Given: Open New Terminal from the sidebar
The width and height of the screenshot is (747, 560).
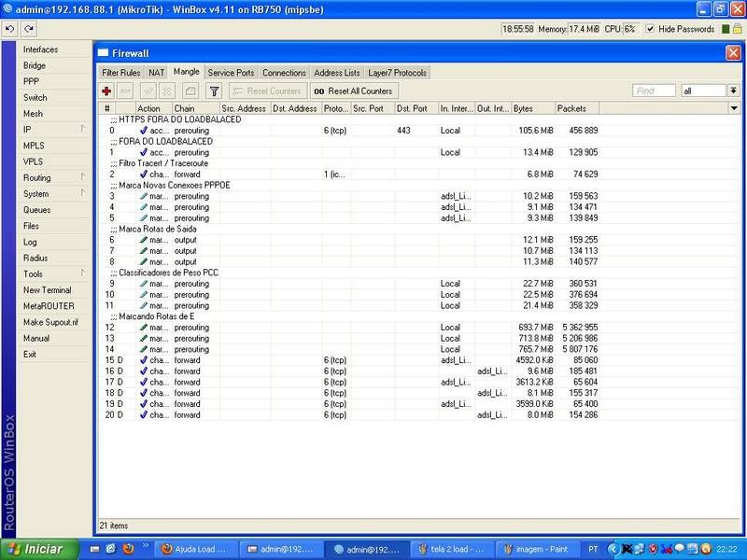Looking at the screenshot, I should [47, 290].
